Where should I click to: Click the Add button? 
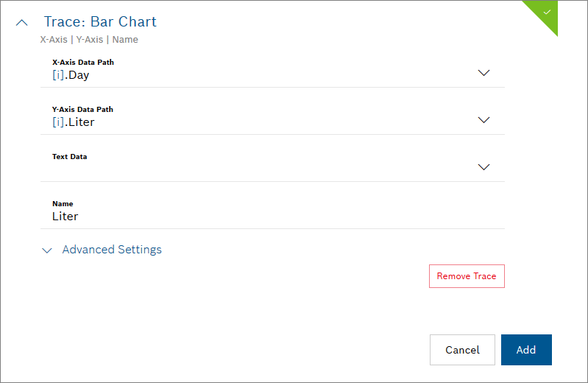[x=526, y=350]
